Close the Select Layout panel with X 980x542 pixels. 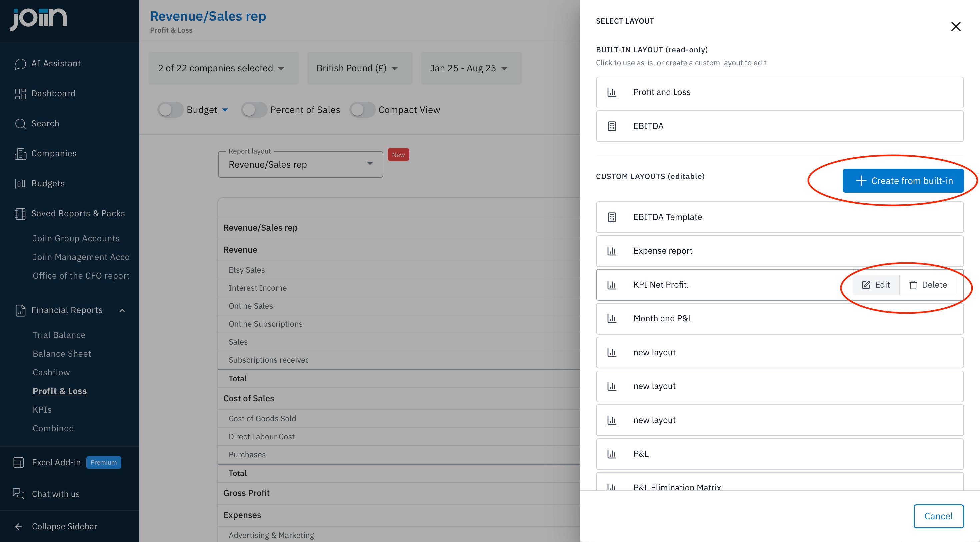coord(956,26)
